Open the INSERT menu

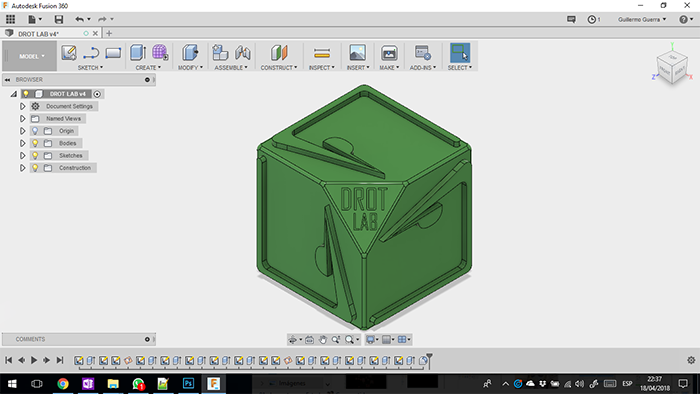pos(358,67)
